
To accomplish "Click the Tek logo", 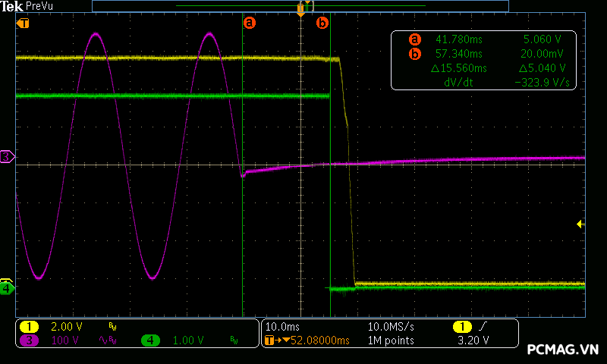I will tap(13, 6).
